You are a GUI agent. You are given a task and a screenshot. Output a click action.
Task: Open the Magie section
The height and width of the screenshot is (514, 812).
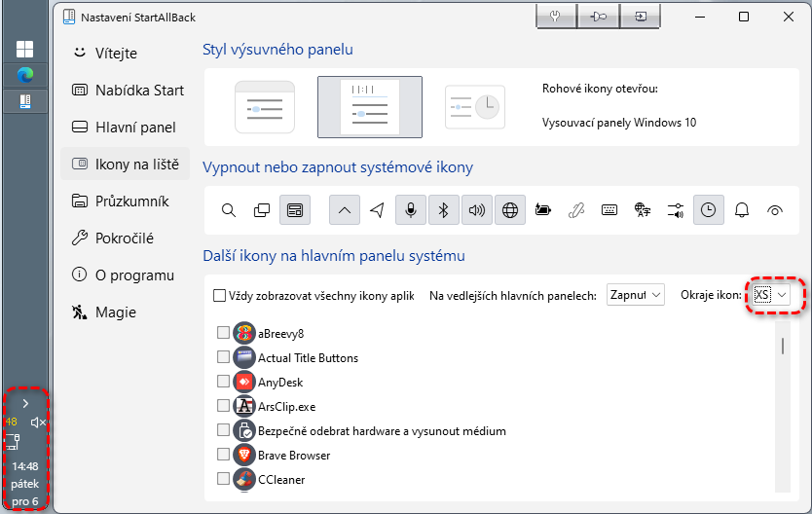tap(126, 312)
